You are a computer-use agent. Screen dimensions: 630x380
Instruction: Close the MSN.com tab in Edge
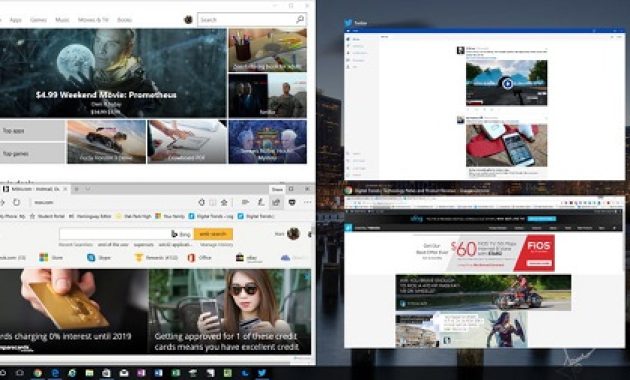(65, 189)
